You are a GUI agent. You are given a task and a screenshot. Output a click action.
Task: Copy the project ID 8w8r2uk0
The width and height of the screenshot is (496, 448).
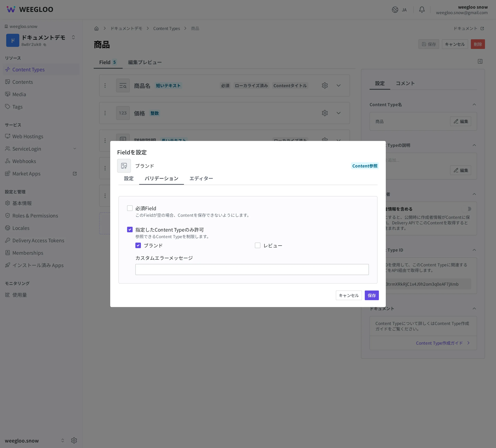coord(45,45)
